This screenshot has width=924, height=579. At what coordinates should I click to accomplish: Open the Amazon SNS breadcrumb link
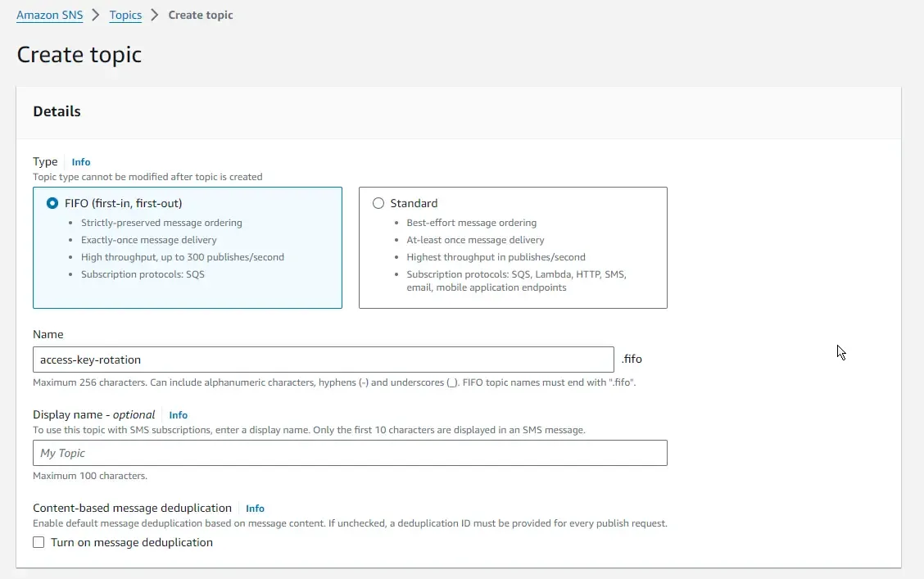click(x=49, y=15)
